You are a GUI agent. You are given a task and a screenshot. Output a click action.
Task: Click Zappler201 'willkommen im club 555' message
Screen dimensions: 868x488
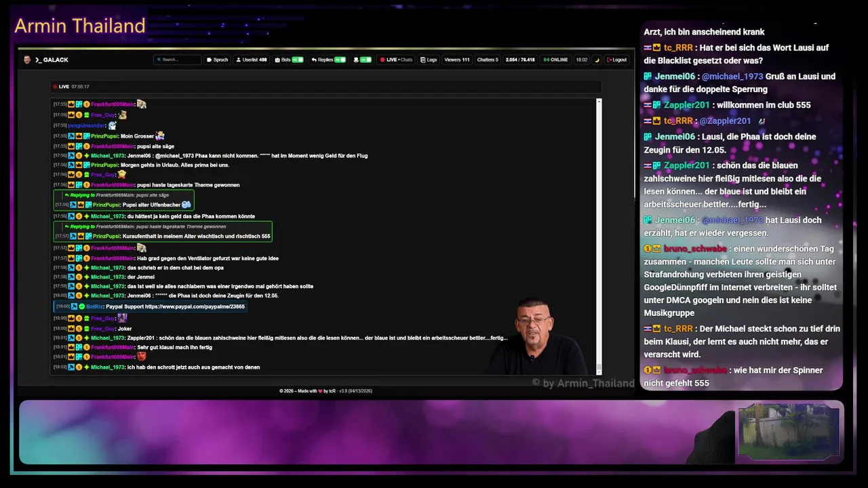pyautogui.click(x=764, y=105)
